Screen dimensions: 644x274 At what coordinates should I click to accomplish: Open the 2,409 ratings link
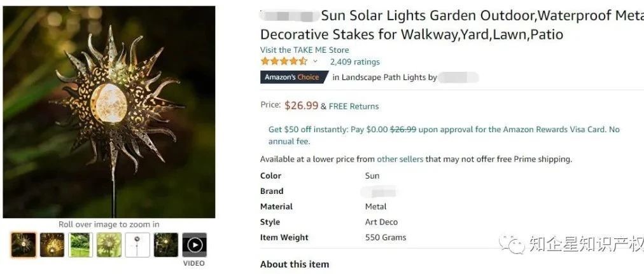tap(354, 62)
